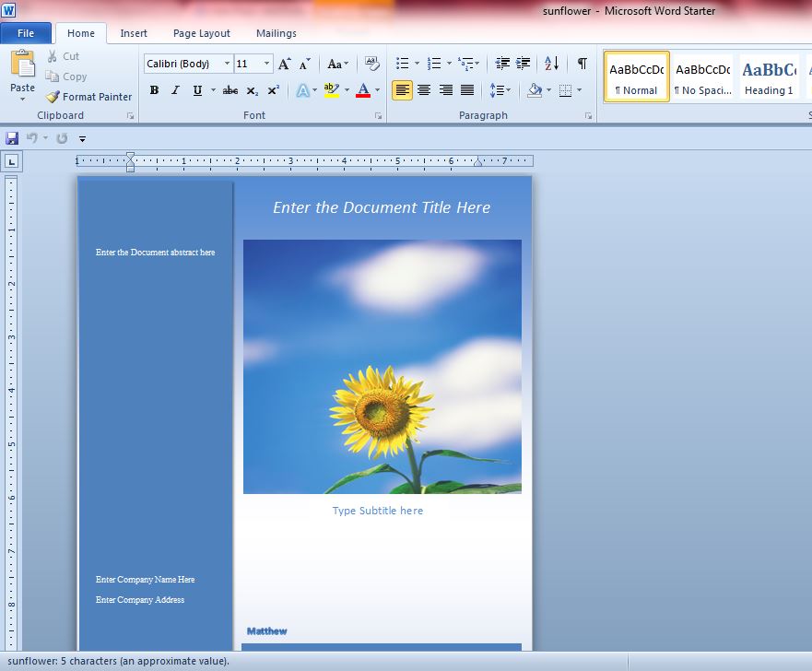Image resolution: width=812 pixels, height=671 pixels.
Task: Open the line spacing dropdown menu
Action: (x=500, y=90)
